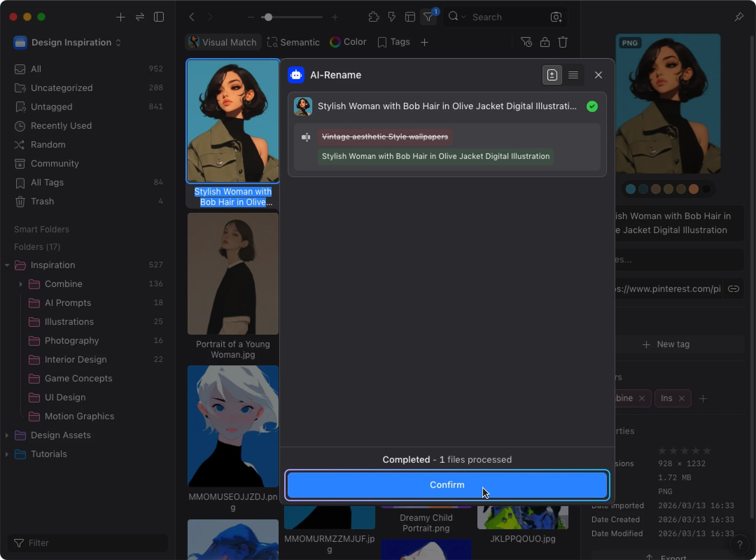Click the lock icon in filter bar

[545, 42]
